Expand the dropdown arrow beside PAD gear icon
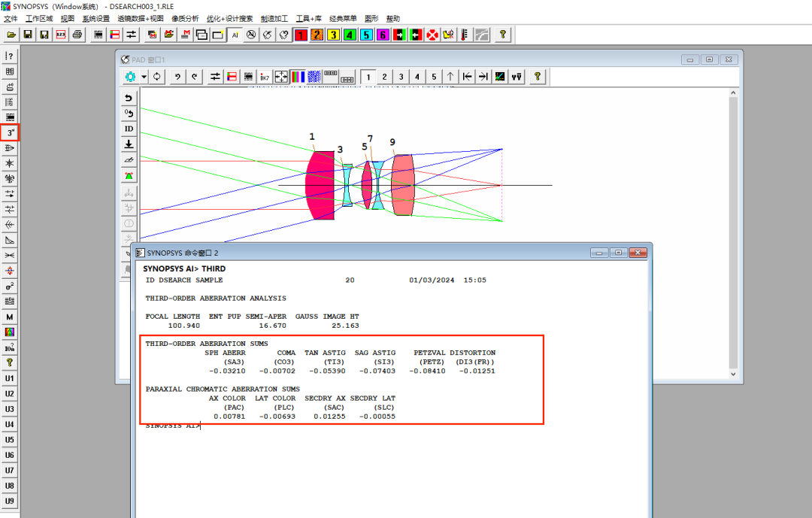Image resolution: width=812 pixels, height=518 pixels. (144, 77)
